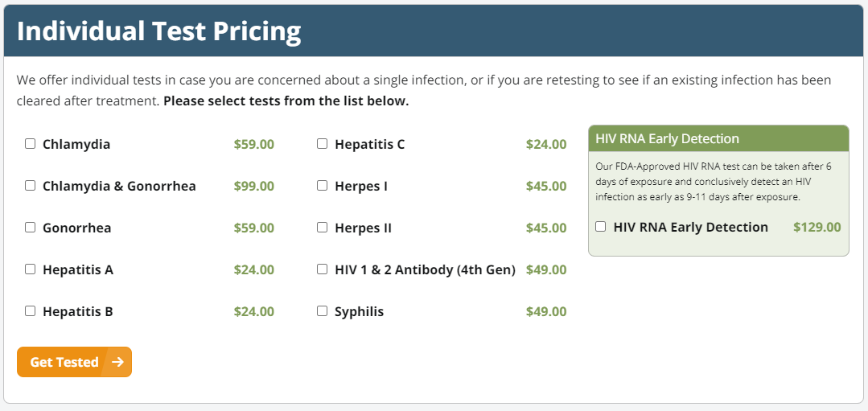868x411 pixels.
Task: Select the Hepatitis C checkbox
Action: 323,144
